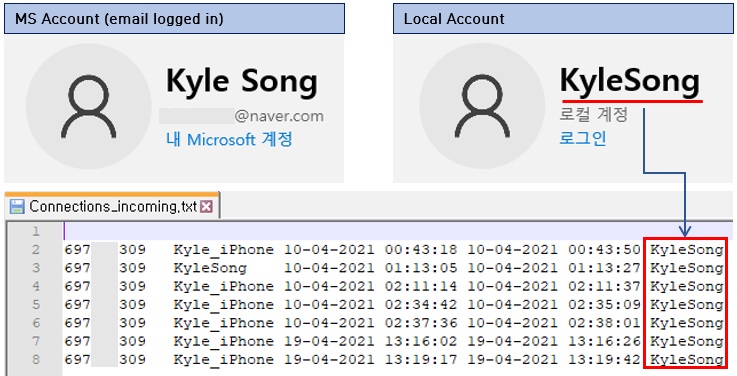Click the @naver.com email address
737x376 pixels.
[x=279, y=116]
